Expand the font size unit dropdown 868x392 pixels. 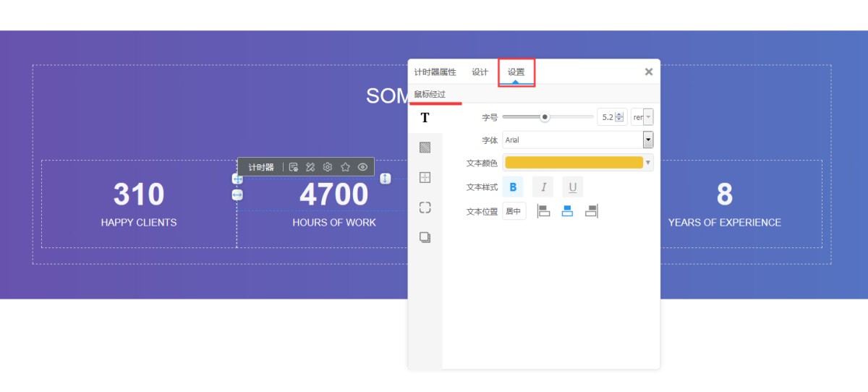click(x=642, y=117)
